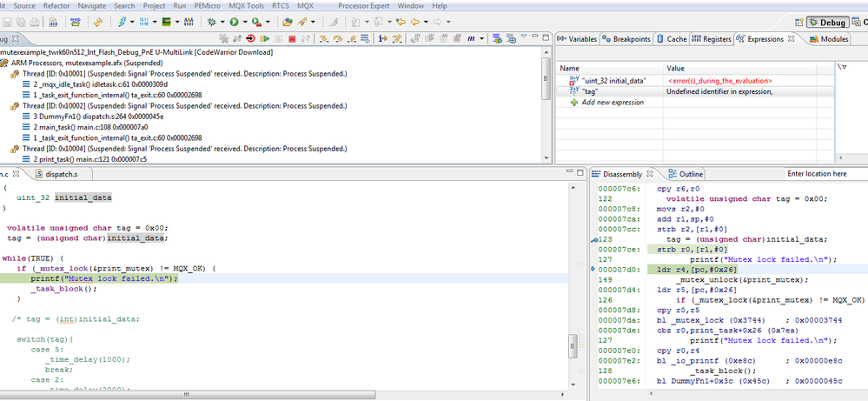Toggle breakpoint marker at line 123 in Disassembly
Viewport: 868px width, 401px height.
594,239
